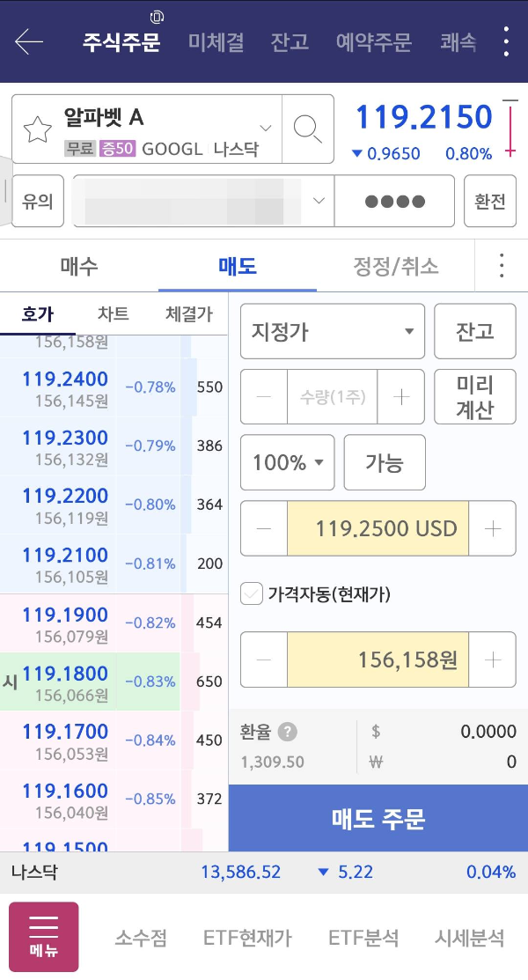Open the overflow menu at top right
Screen dimensions: 528x980
click(506, 41)
